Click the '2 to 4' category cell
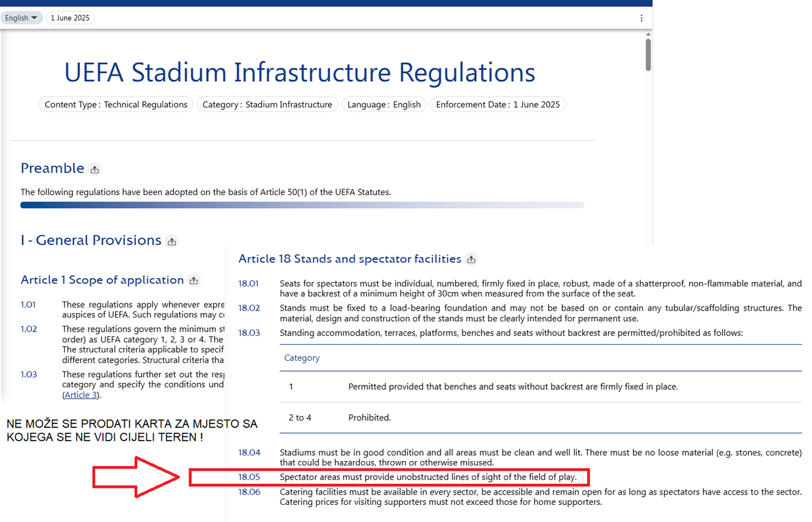Viewport: 812px width, 522px height. 300,418
